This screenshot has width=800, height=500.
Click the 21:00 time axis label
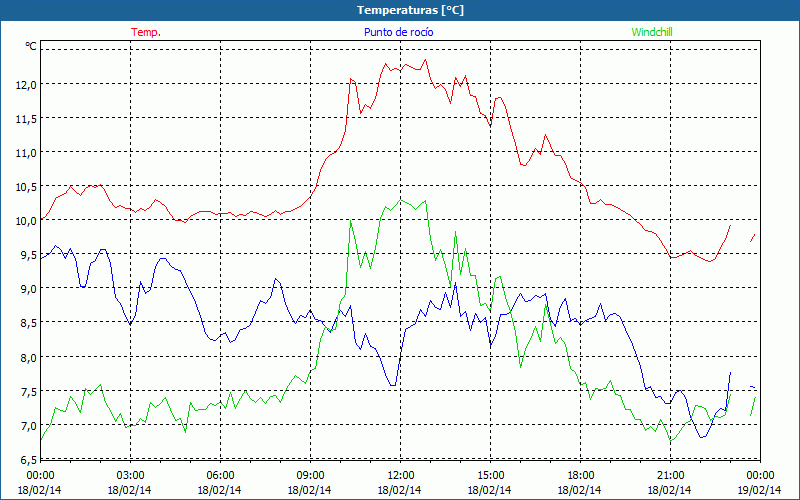670,475
